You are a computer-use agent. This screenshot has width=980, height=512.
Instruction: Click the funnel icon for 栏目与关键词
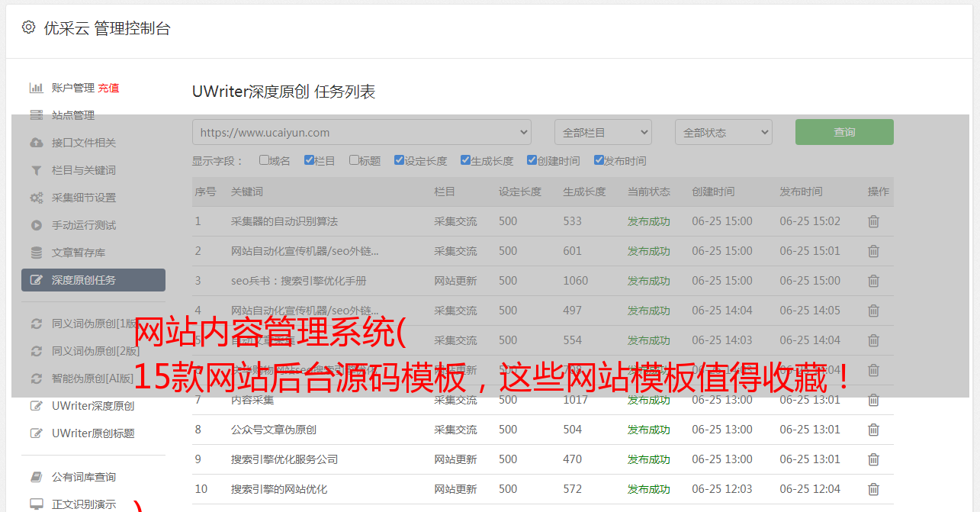point(36,170)
